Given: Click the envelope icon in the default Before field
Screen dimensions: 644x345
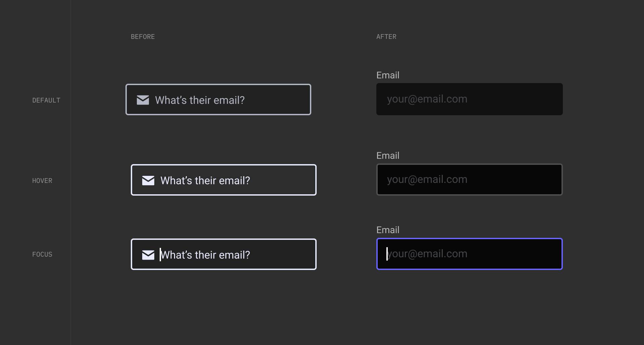Looking at the screenshot, I should pos(143,100).
